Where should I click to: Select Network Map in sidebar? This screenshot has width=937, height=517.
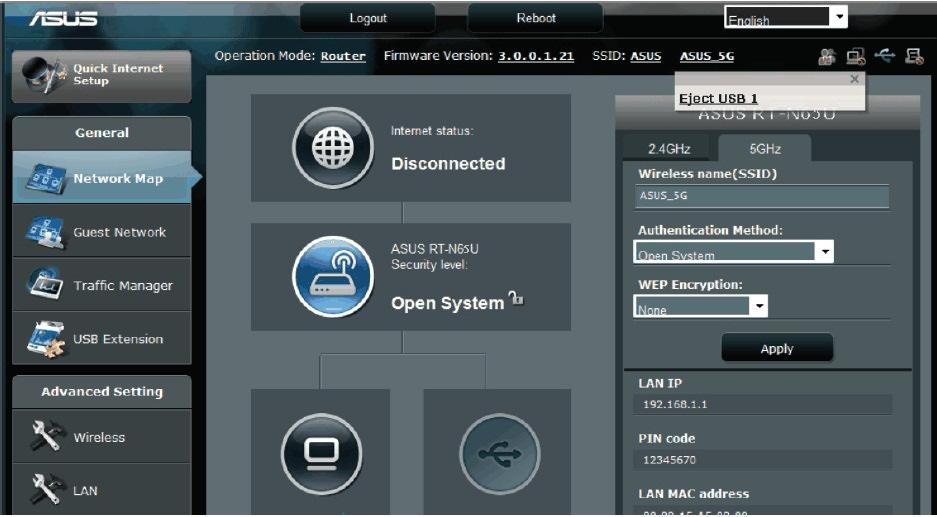[102, 178]
